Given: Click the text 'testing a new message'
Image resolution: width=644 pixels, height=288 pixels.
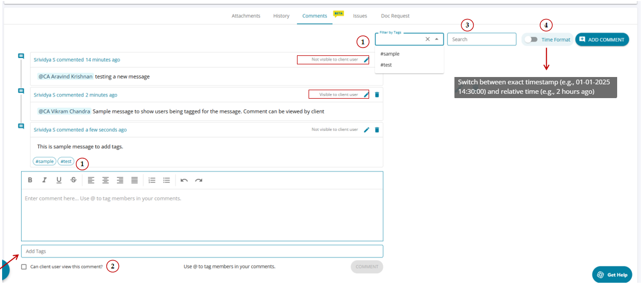Looking at the screenshot, I should [122, 76].
